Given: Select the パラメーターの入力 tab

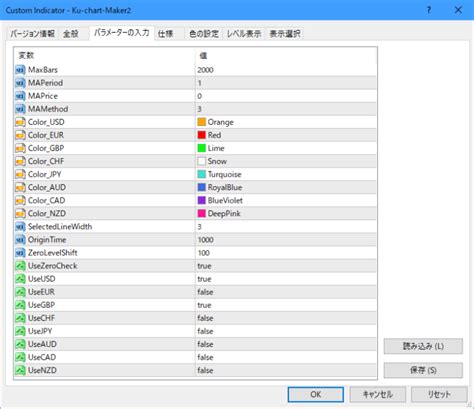Looking at the screenshot, I should click(x=122, y=33).
